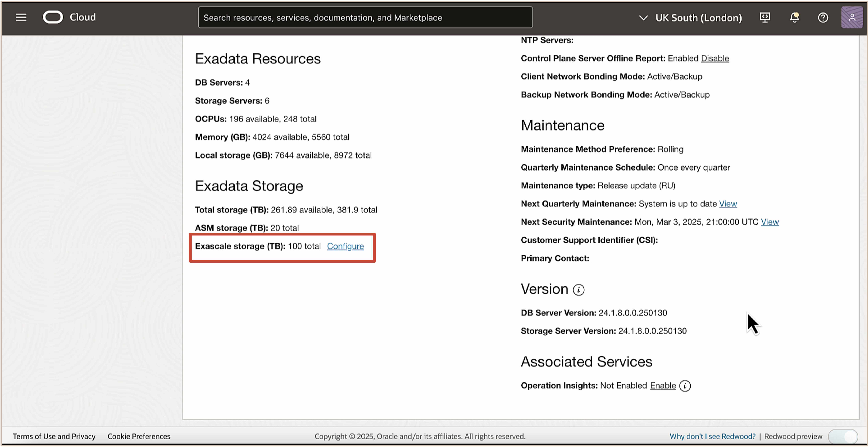View Next Security Maintenance details

pos(770,222)
